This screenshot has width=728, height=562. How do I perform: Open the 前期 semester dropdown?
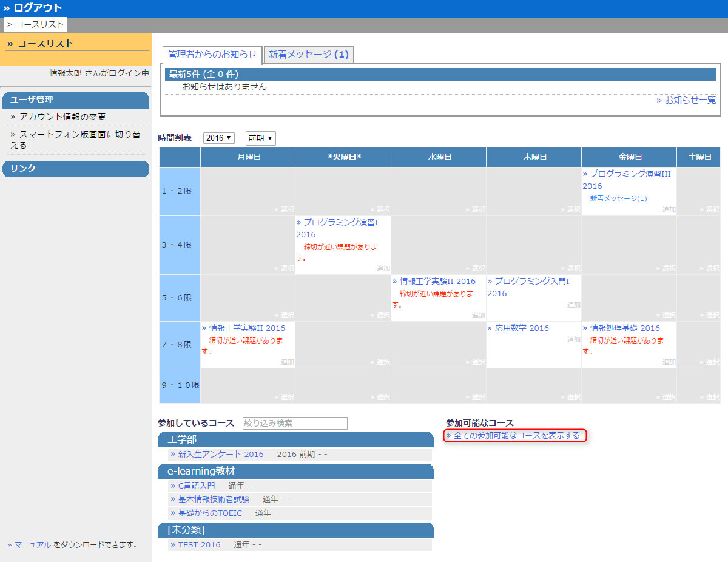click(260, 138)
